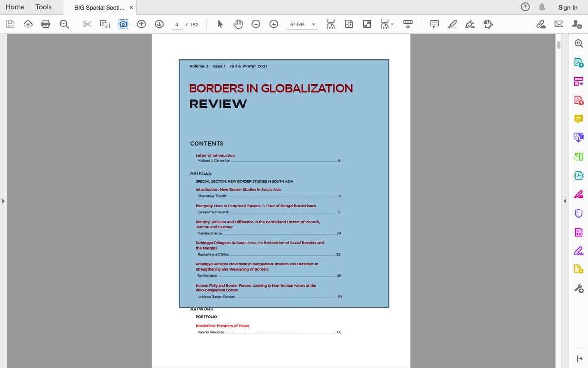Image resolution: width=588 pixels, height=368 pixels.
Task: Zoom out with the minus button
Action: tap(256, 24)
